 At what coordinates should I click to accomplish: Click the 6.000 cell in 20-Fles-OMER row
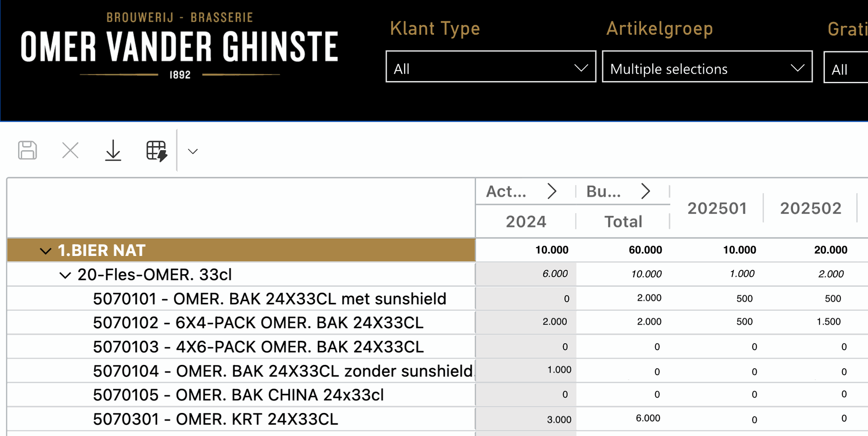coord(555,274)
